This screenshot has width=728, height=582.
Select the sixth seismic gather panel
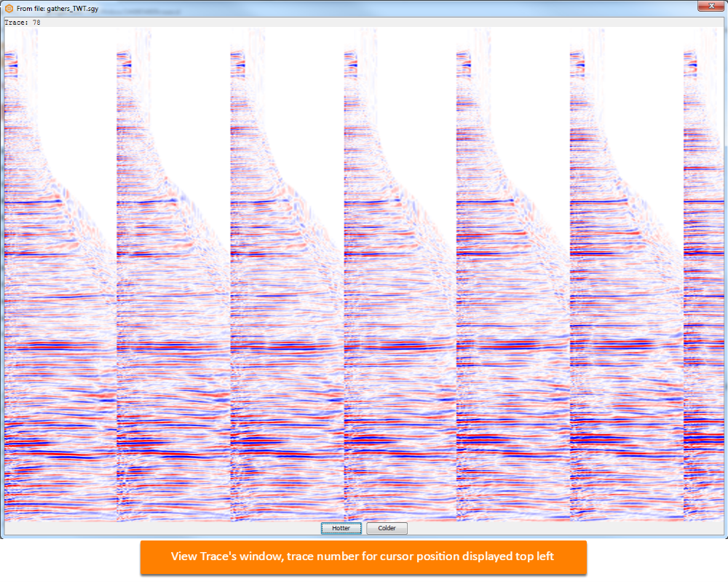(627, 274)
